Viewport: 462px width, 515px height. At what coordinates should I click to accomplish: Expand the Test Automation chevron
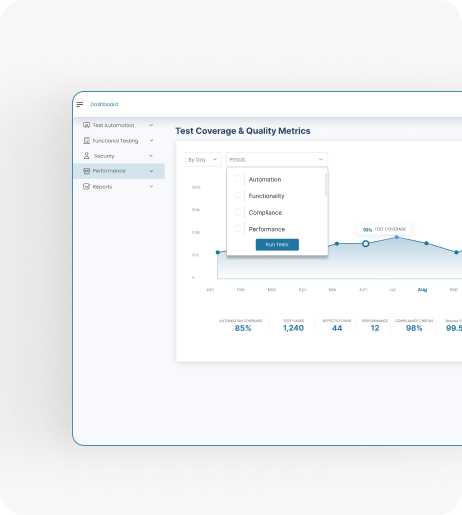point(151,125)
